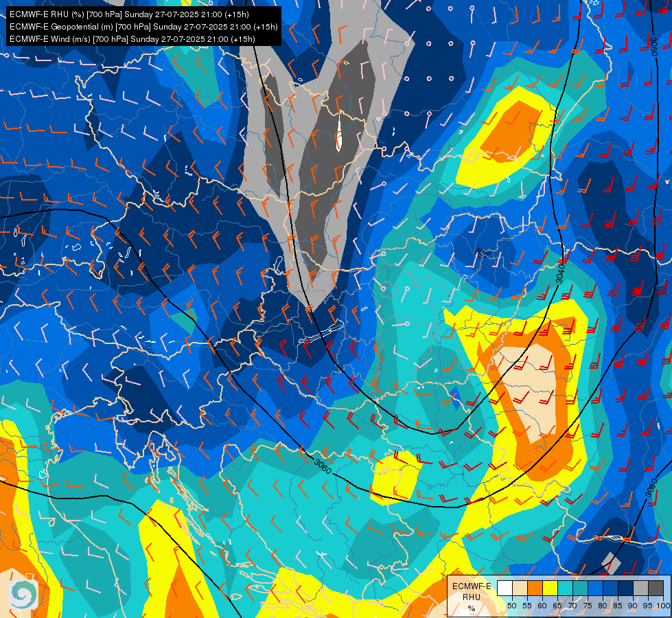Click legend tick label '90'
This screenshot has width=672, height=618.
pos(633,606)
